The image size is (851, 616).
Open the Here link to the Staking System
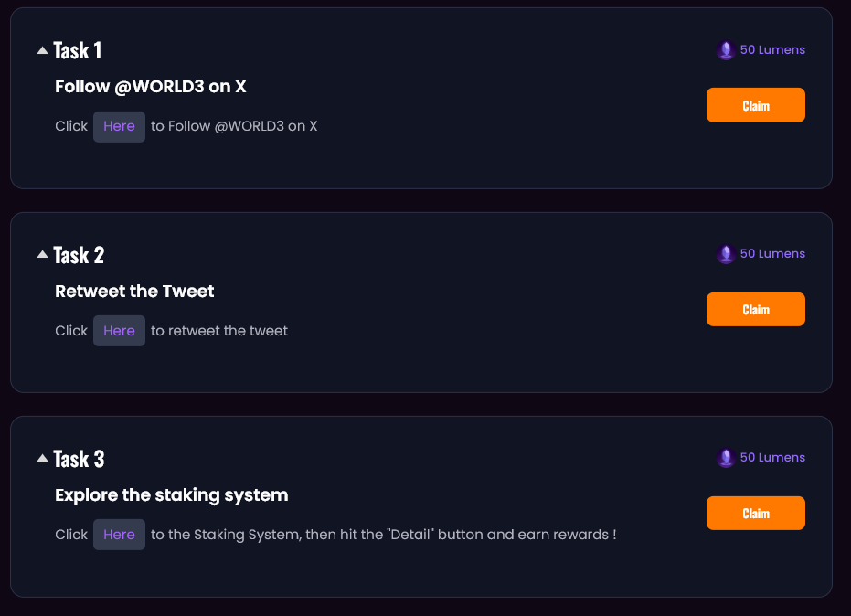(x=119, y=535)
